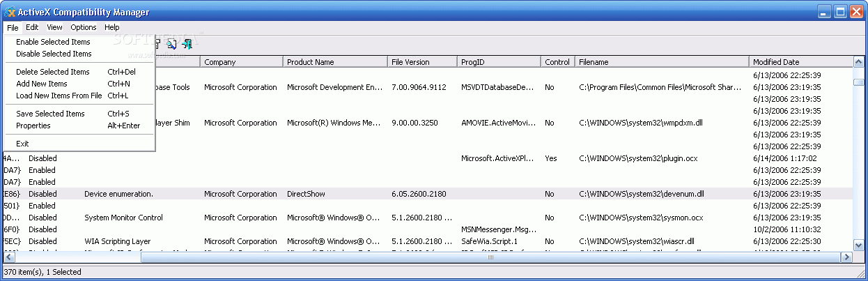Choose Enable Selected Items from File menu
Screen dimensions: 868x281
pyautogui.click(x=79, y=42)
